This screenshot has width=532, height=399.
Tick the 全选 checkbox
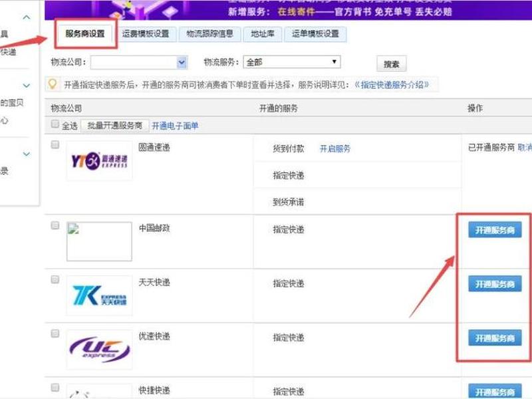pos(55,124)
